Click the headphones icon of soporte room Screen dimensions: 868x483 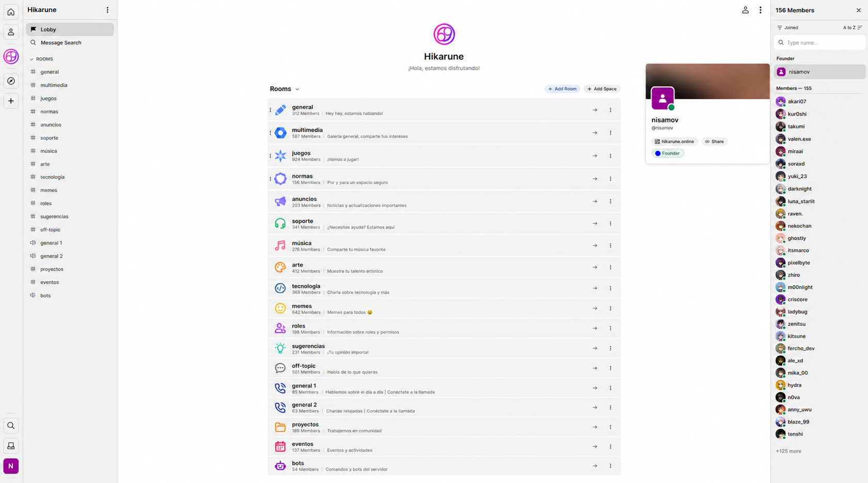pos(280,223)
